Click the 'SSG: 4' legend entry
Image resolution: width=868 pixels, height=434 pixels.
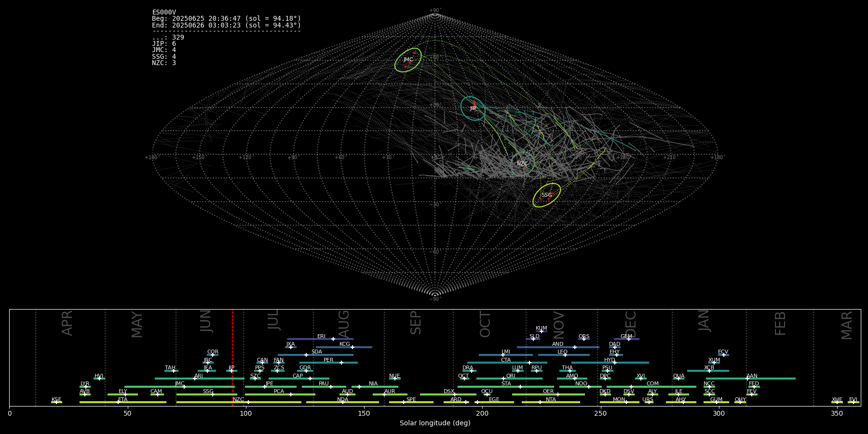coord(164,57)
